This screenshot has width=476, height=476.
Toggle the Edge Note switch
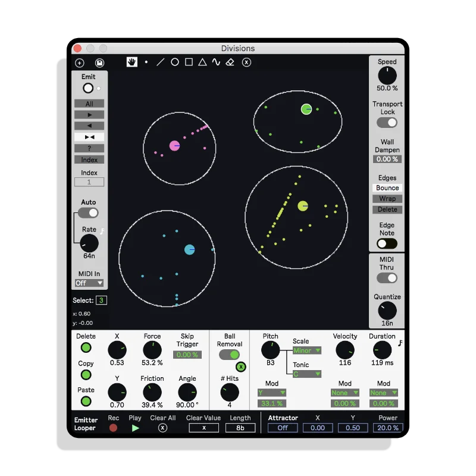(x=387, y=243)
